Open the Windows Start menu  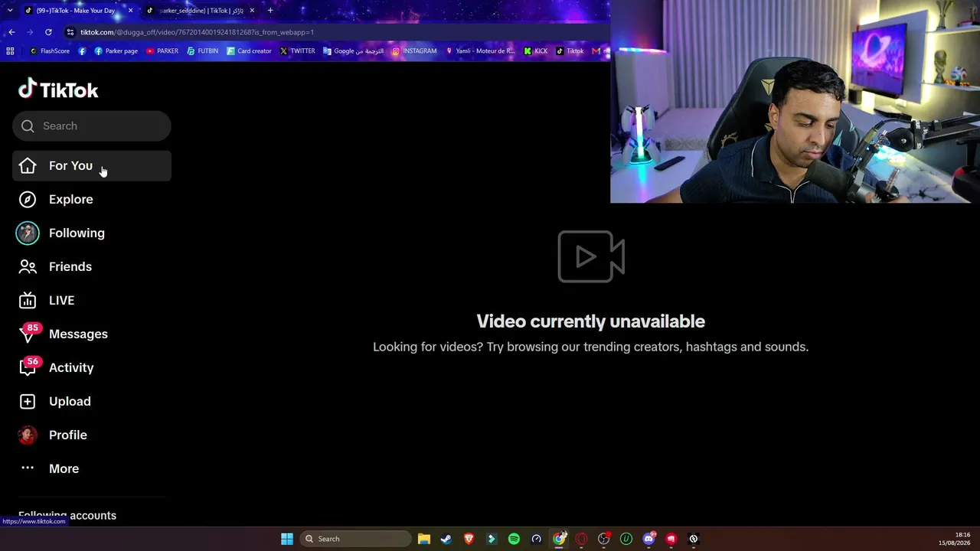pos(287,539)
